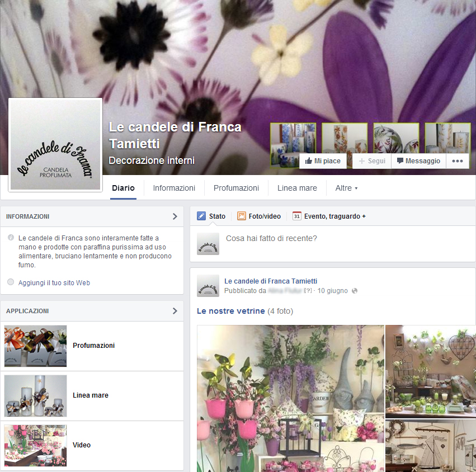Click the Pubblicato da text on the post
This screenshot has height=472, width=476.
click(245, 291)
